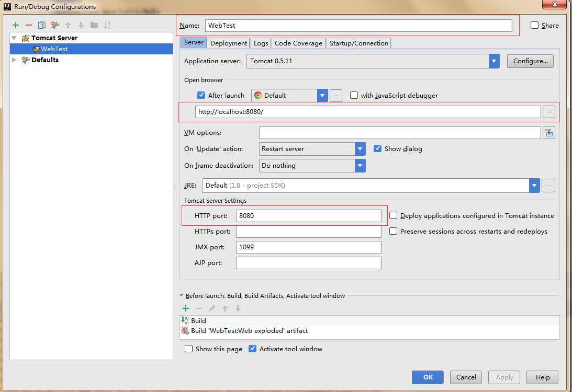The width and height of the screenshot is (572, 392).
Task: Focus the Name field
Action: point(358,26)
